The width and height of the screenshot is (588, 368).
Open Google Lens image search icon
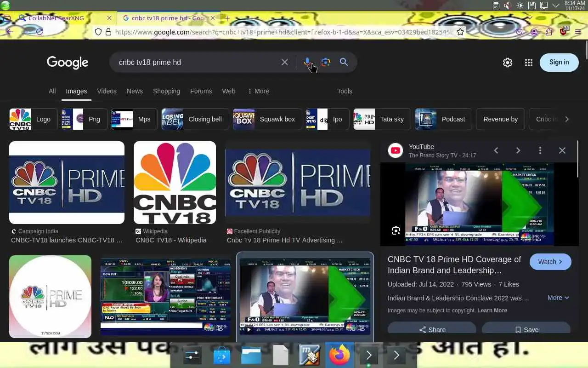click(x=326, y=62)
